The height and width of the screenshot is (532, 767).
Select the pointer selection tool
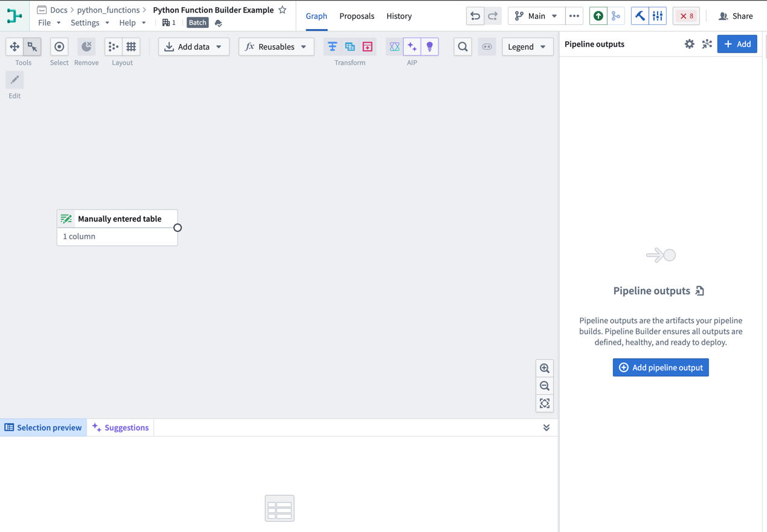click(32, 46)
